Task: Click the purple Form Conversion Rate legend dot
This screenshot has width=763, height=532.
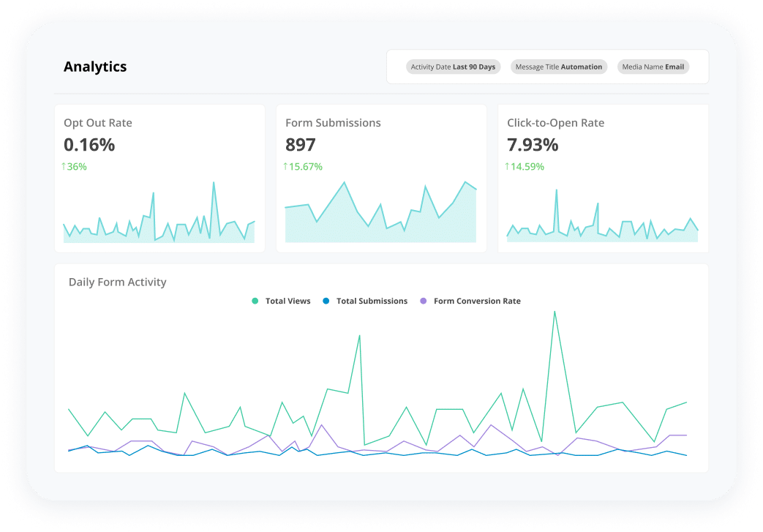Action: pos(423,301)
